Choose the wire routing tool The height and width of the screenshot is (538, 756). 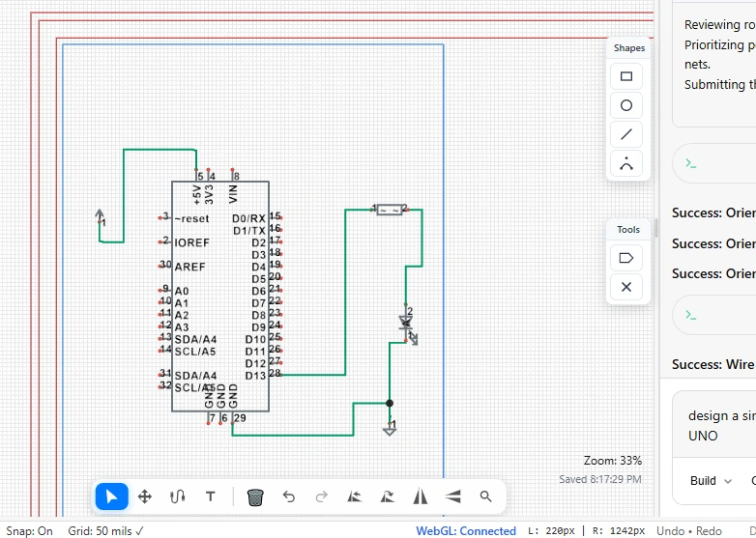click(178, 496)
